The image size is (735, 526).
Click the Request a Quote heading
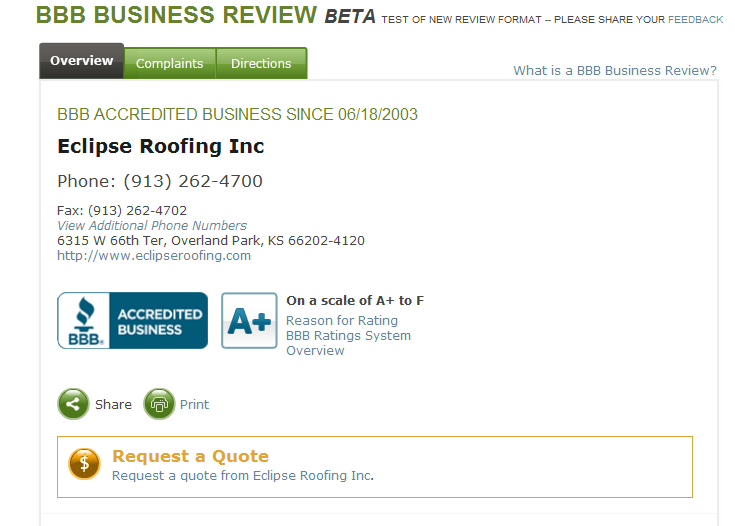coord(190,456)
